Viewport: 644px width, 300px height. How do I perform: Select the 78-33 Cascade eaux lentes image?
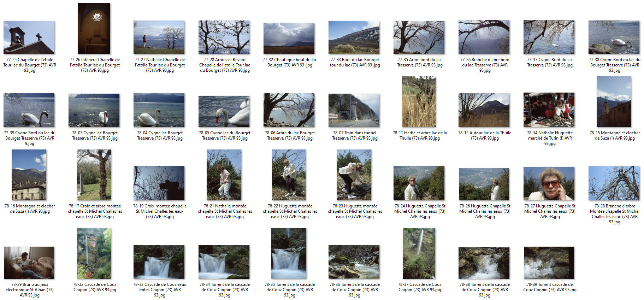(x=159, y=262)
